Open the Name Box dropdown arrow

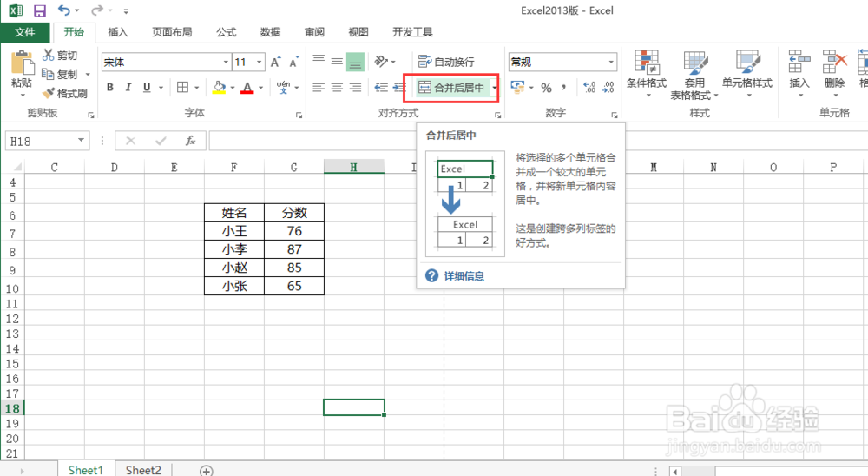pos(81,141)
